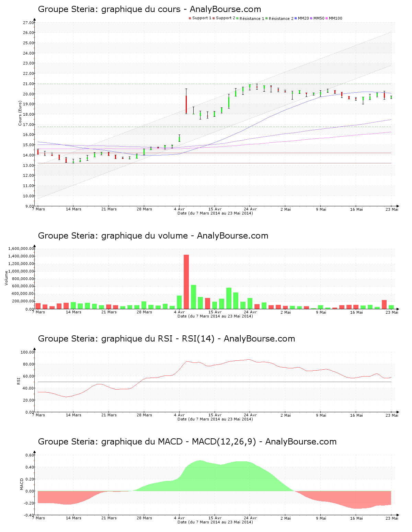Click '9 Mai' date on MACD chart
The image size is (412, 532).
[321, 518]
